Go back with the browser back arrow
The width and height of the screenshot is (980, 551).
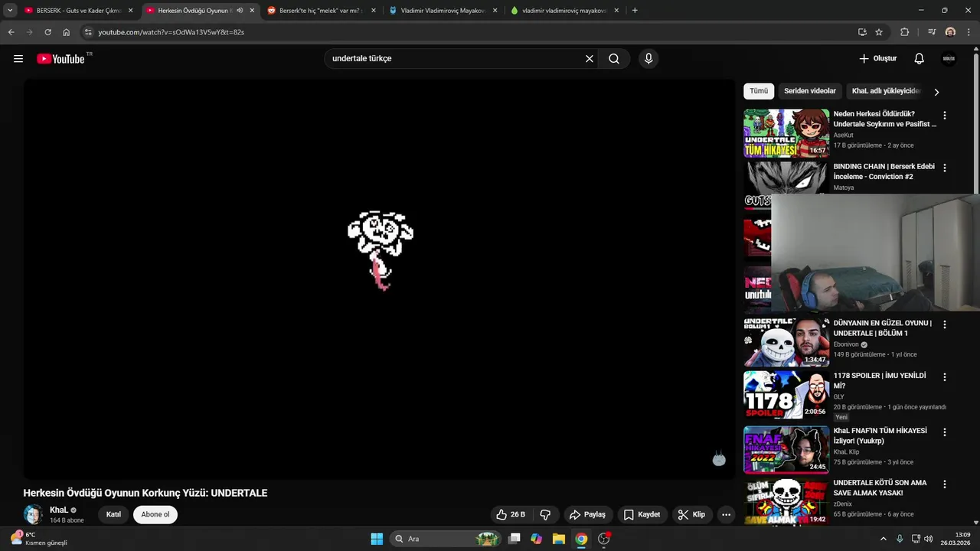click(x=11, y=32)
